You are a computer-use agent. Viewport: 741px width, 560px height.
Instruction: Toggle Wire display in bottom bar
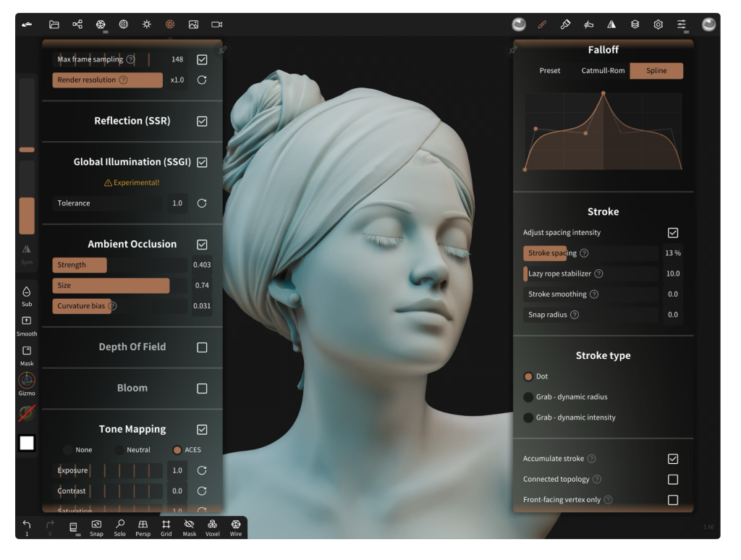(x=236, y=527)
